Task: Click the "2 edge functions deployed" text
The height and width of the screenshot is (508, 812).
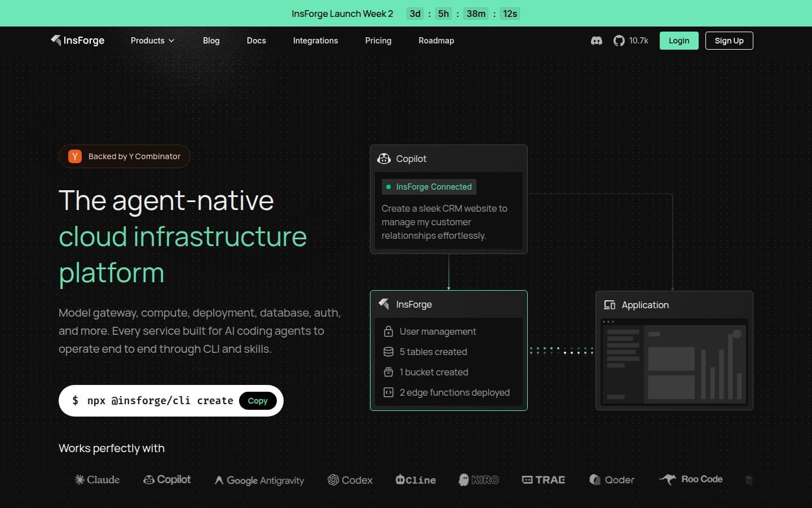Action: 455,392
